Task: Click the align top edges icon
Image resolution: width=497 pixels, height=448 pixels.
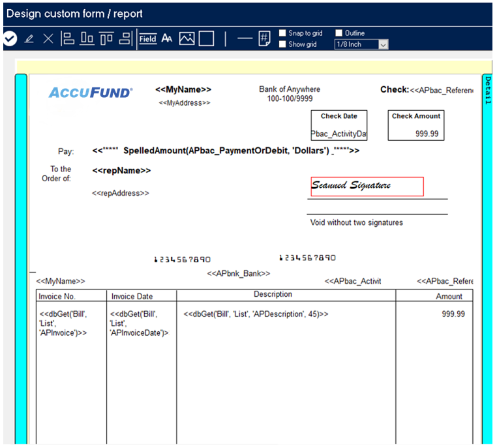Action: (x=106, y=39)
